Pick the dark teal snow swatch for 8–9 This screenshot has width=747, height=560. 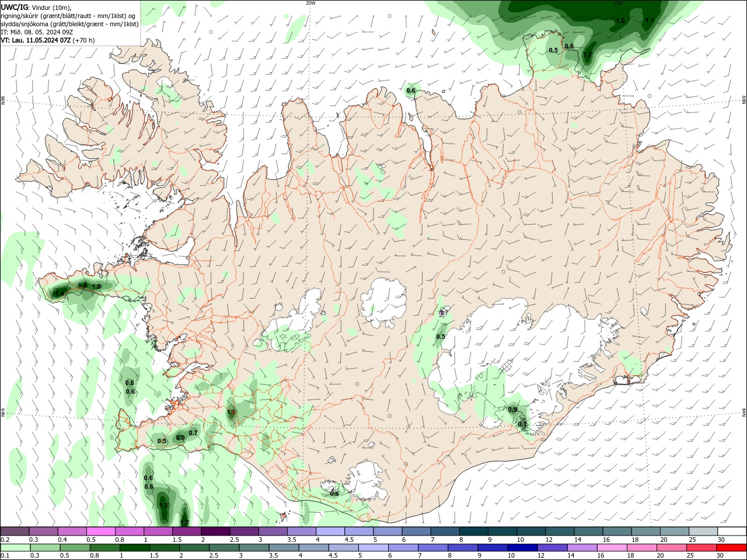tap(474, 531)
